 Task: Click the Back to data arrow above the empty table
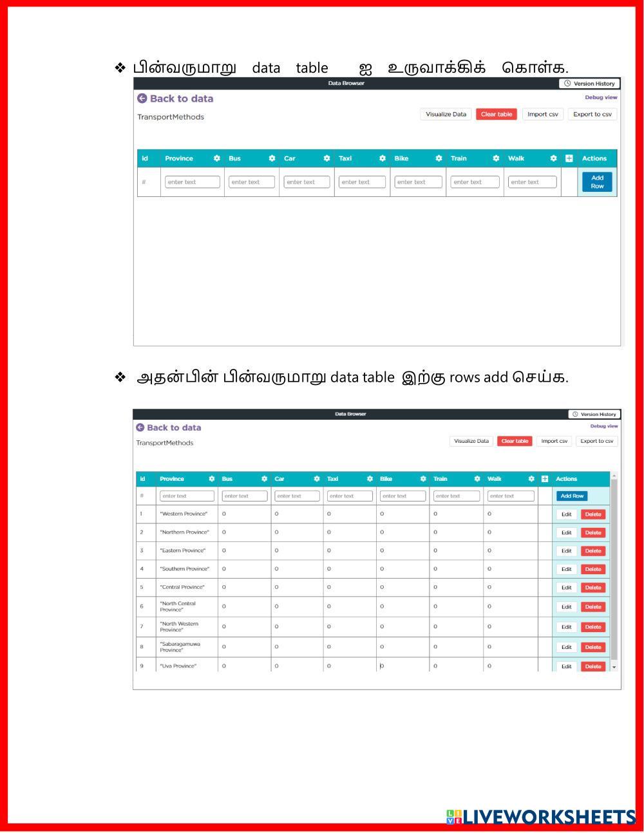click(142, 98)
